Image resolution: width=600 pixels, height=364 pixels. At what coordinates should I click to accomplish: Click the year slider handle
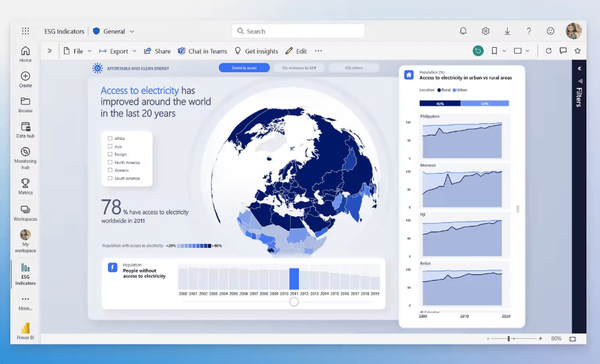(x=294, y=301)
